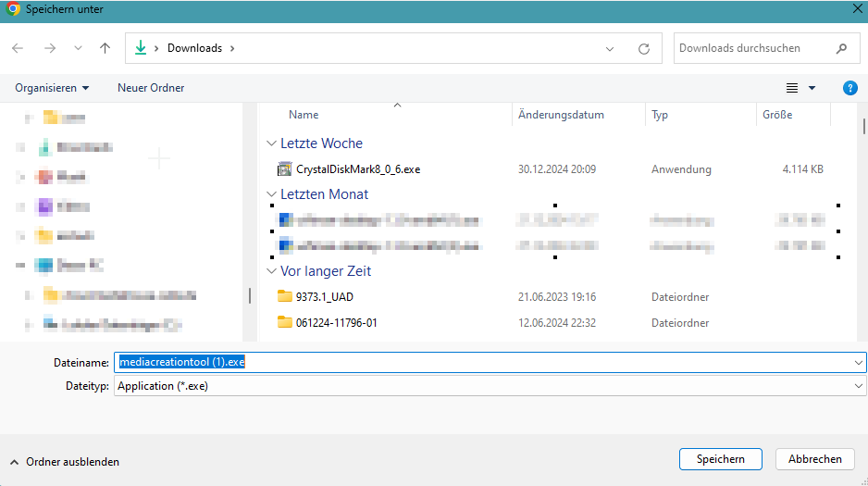Screen dimensions: 868x486
Task: Click the green Downloads arrow icon in address bar
Action: pos(141,47)
